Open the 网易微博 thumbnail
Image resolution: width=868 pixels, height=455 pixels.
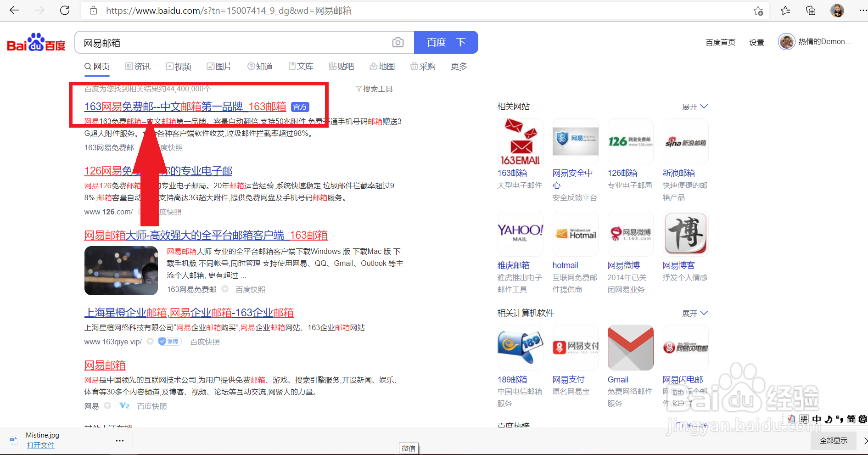[630, 234]
